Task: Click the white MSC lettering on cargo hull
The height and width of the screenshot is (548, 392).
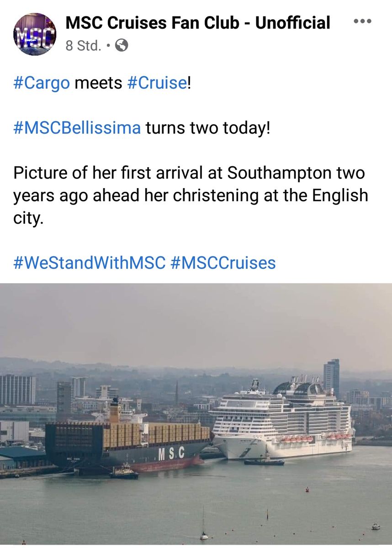Action: point(171,453)
